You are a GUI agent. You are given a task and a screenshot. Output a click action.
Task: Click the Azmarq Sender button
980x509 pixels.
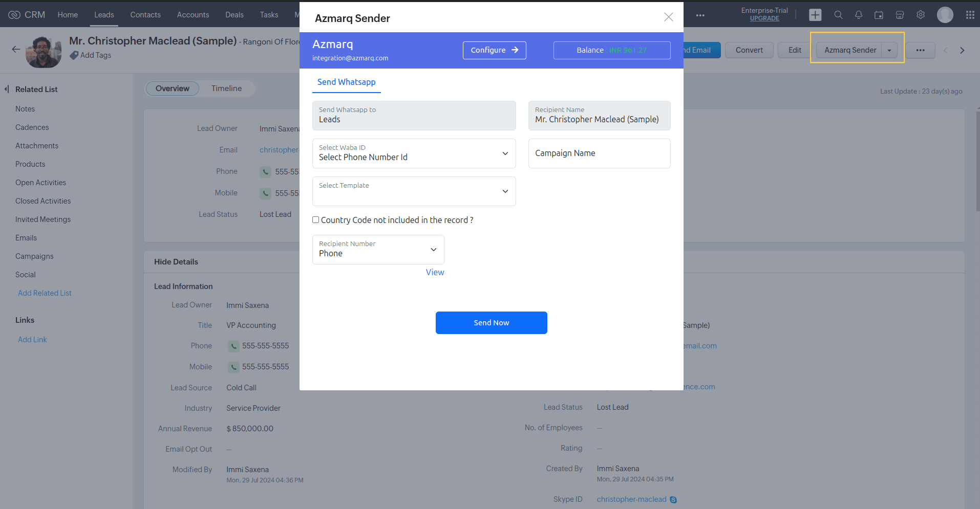[849, 50]
